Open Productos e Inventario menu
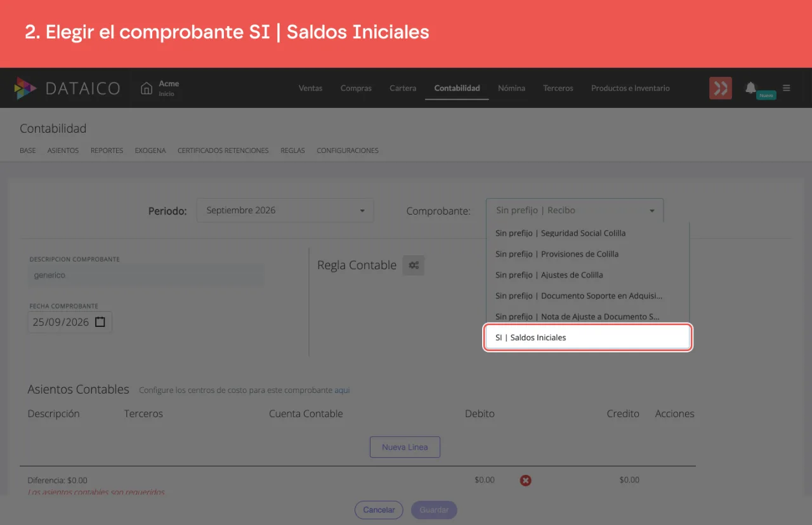Screen dimensions: 812x525 coord(631,88)
